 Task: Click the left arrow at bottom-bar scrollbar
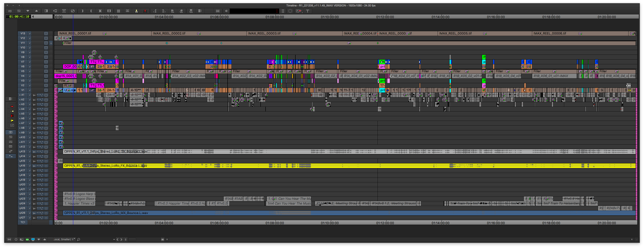coord(167,240)
